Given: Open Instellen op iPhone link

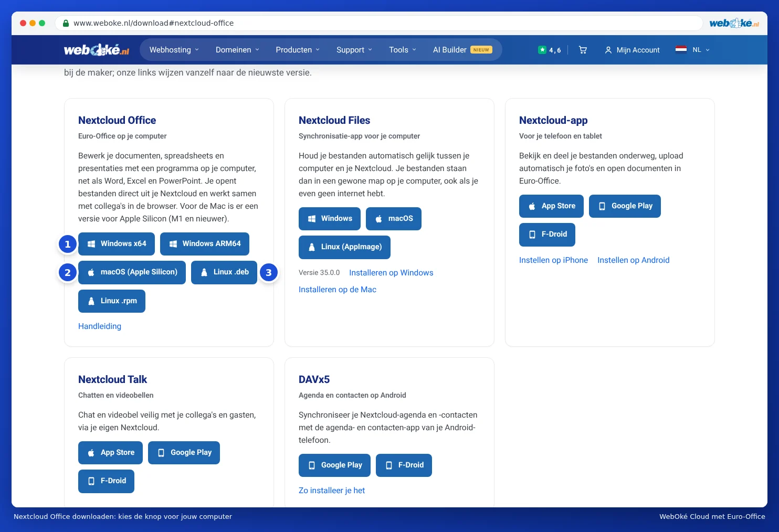Looking at the screenshot, I should [553, 260].
